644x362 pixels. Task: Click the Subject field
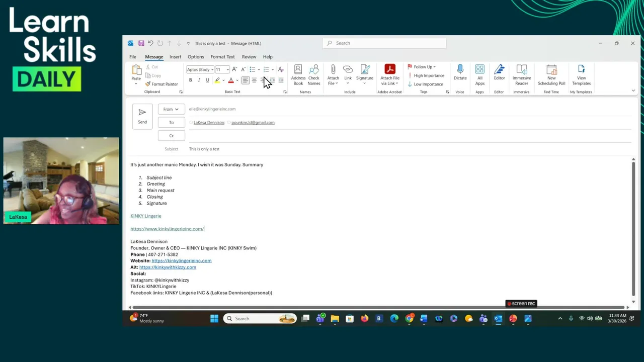(x=410, y=149)
